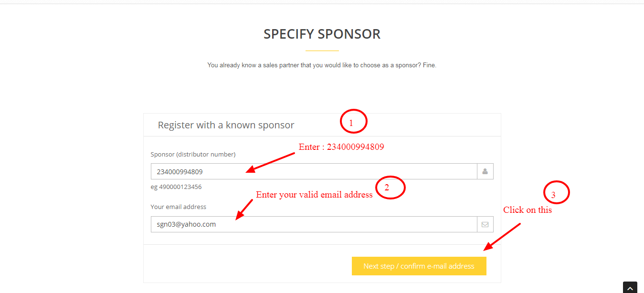Click the 'Sponsor (distributor number)' label
This screenshot has width=644, height=293.
click(x=193, y=154)
